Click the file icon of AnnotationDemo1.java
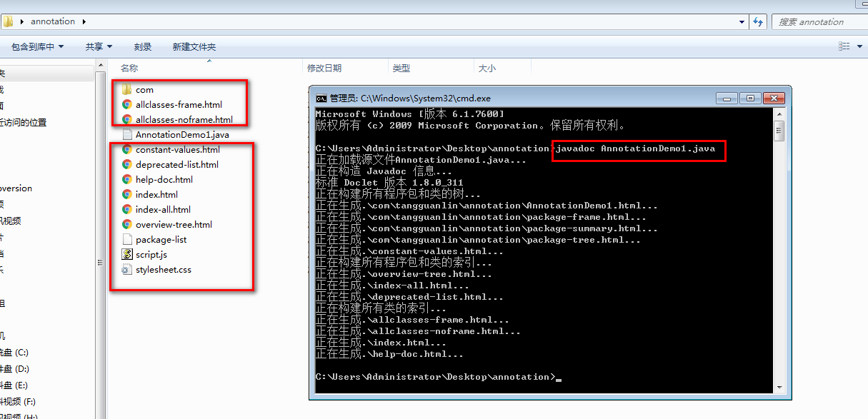Screen dimensions: 868x419 (x=127, y=134)
